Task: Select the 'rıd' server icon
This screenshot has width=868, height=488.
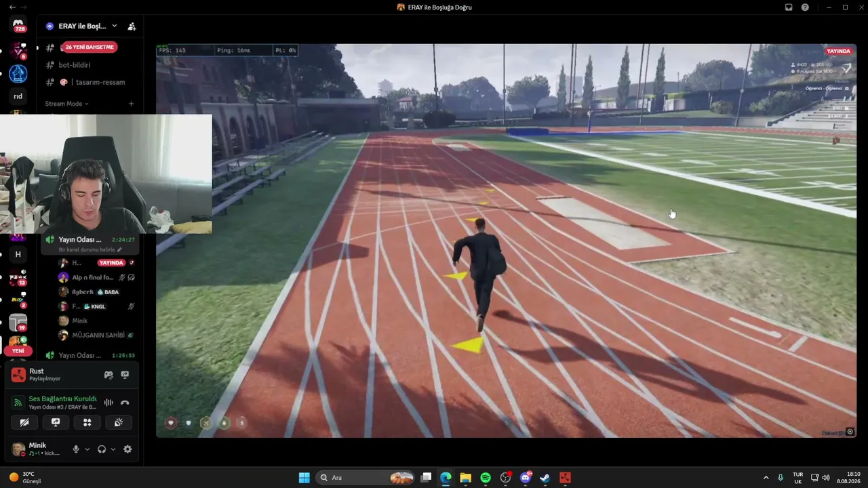Action: pyautogui.click(x=18, y=96)
